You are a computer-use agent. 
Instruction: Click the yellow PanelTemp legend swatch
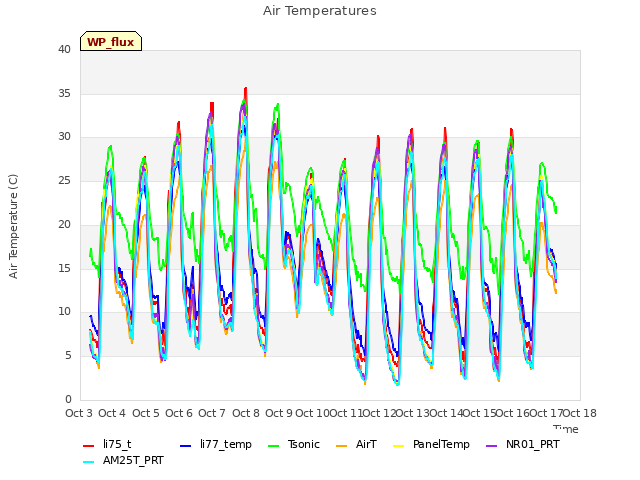[x=398, y=446]
